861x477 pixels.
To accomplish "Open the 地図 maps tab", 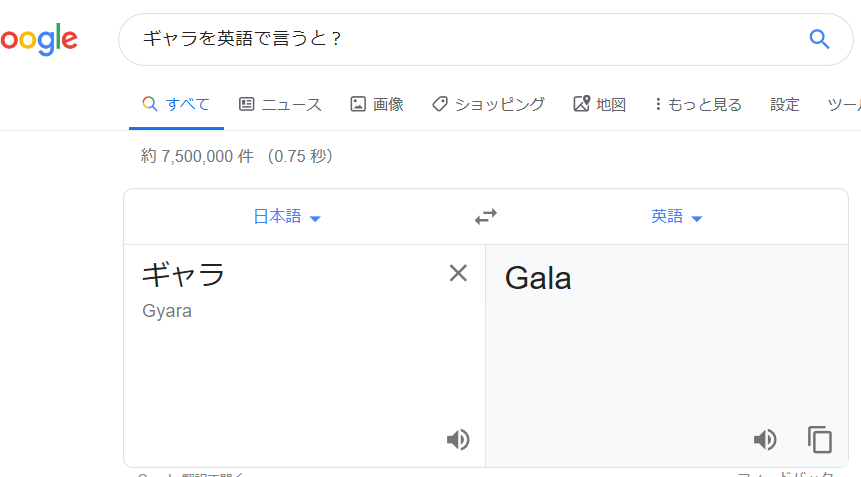I will (599, 104).
